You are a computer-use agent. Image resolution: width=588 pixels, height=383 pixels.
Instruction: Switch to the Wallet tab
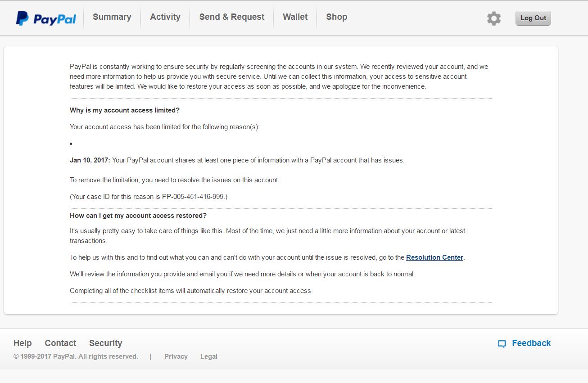(x=295, y=17)
